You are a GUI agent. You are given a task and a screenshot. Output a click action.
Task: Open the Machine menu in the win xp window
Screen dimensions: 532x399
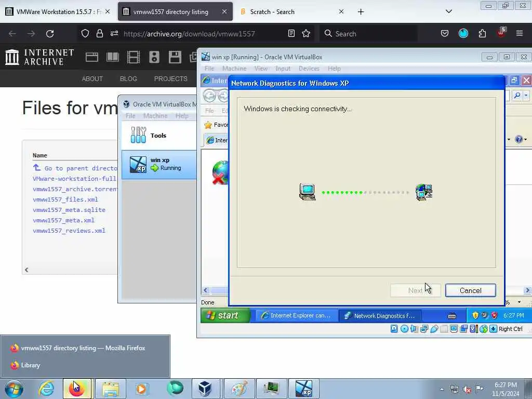click(x=234, y=69)
